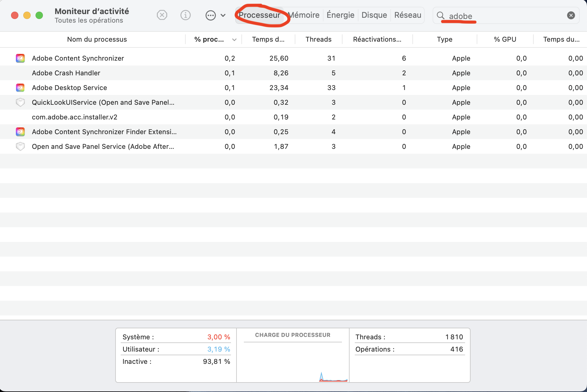Switch to the Réseau tab

(407, 15)
